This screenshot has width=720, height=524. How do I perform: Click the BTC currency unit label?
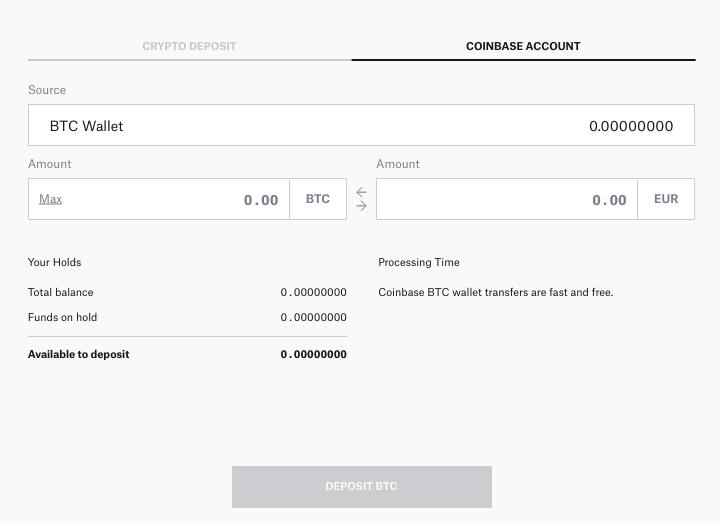tap(318, 199)
